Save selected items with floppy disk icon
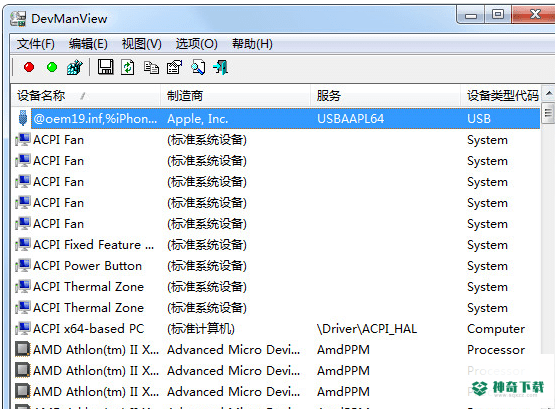This screenshot has width=555, height=409. 105,67
